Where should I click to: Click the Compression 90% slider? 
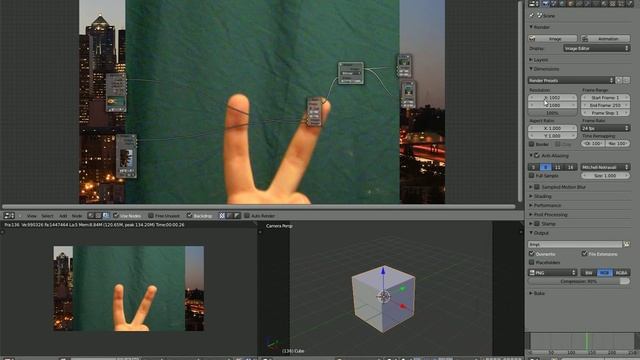[579, 282]
